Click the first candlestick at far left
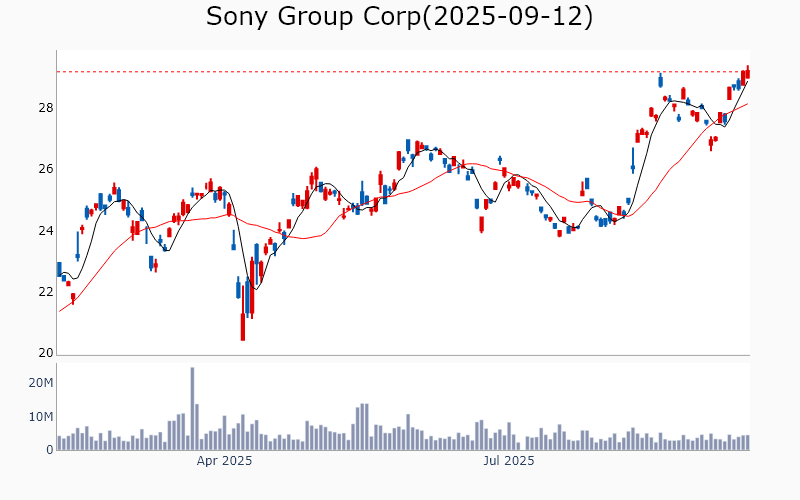This screenshot has width=800, height=500. click(x=59, y=269)
